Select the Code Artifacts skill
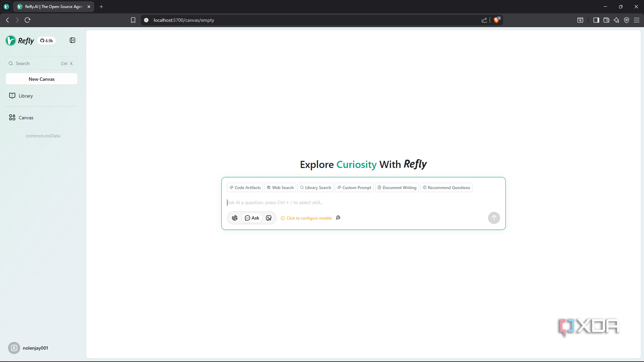Viewport: 644px width, 362px height. tap(245, 188)
